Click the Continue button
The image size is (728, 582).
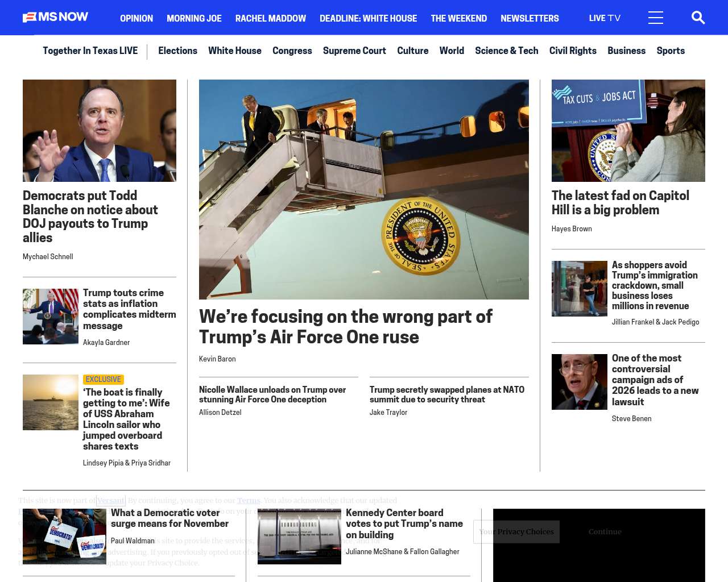click(605, 532)
